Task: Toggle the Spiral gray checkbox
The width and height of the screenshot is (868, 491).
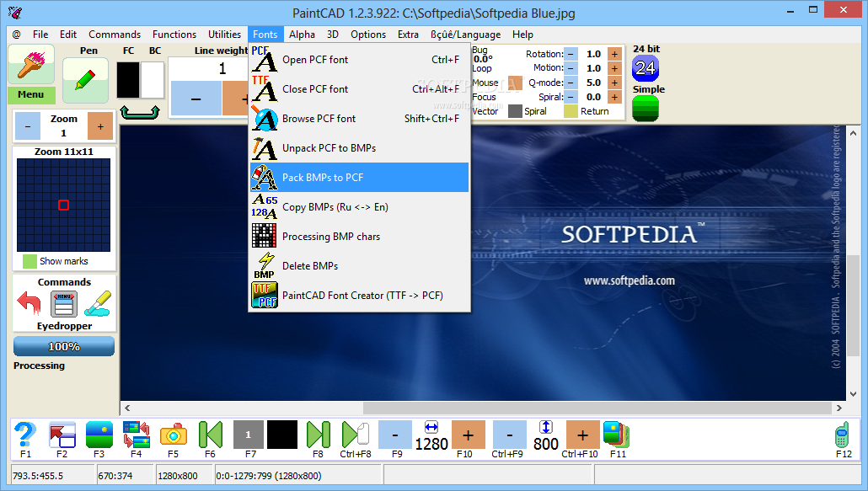Action: point(515,111)
